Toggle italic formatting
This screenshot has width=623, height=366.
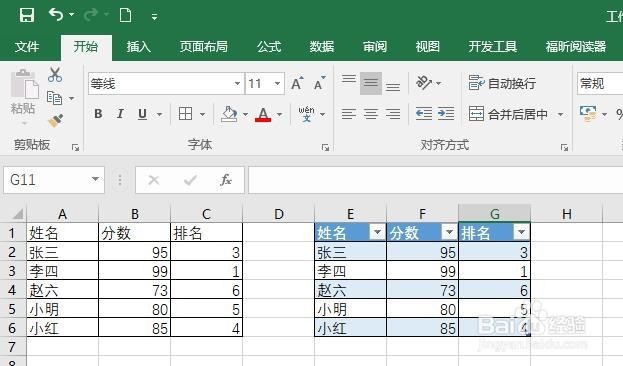coord(120,114)
